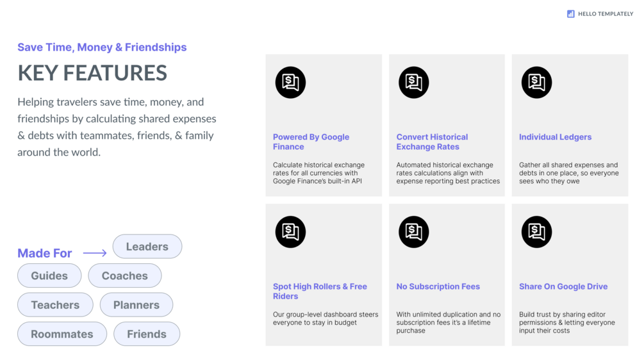Select the Guides pill

click(49, 276)
